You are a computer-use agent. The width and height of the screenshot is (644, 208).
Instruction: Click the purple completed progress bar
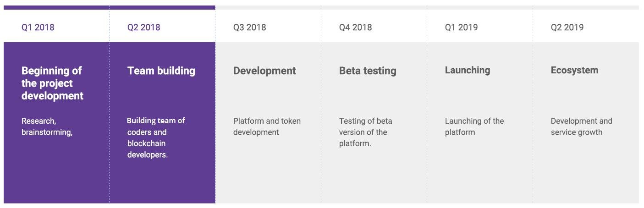pos(109,7)
